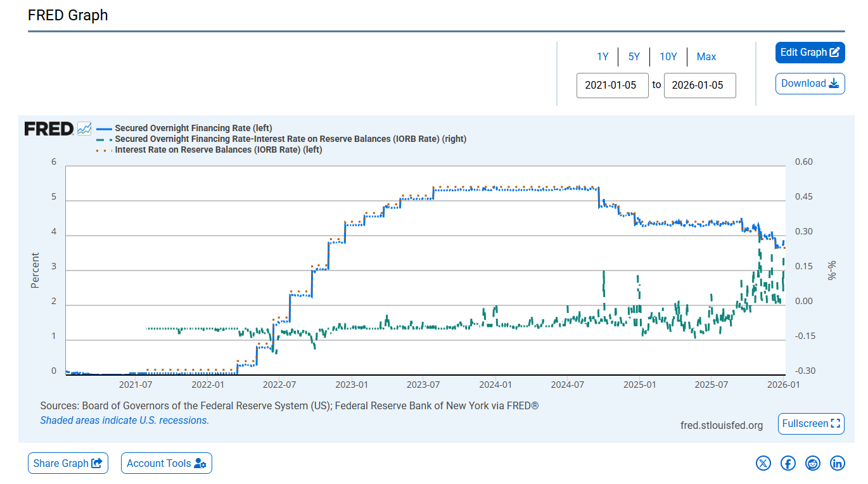This screenshot has height=484, width=868.
Task: Enter Fullscreen chart view
Action: [811, 423]
